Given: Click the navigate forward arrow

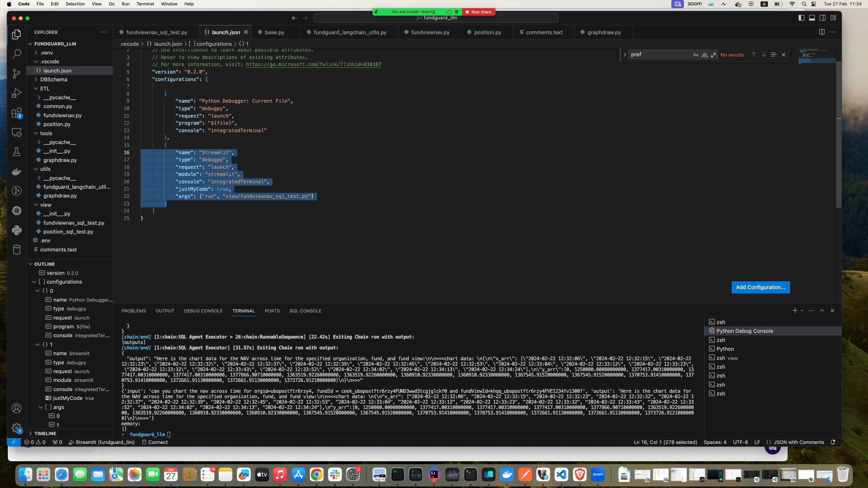Looking at the screenshot, I should (305, 18).
